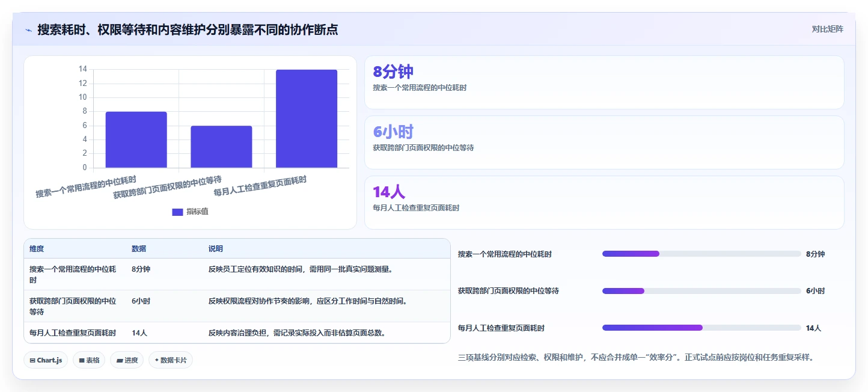868x392 pixels.
Task: Click the header icon beside the title
Action: pos(28,29)
